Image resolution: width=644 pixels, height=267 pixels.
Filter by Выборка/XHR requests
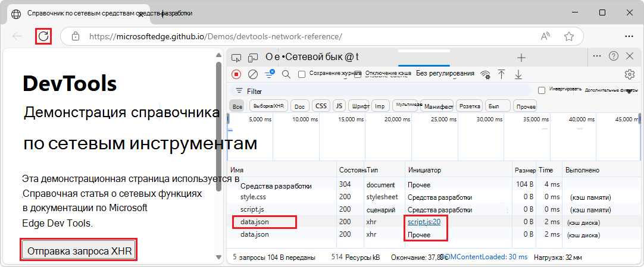point(269,106)
